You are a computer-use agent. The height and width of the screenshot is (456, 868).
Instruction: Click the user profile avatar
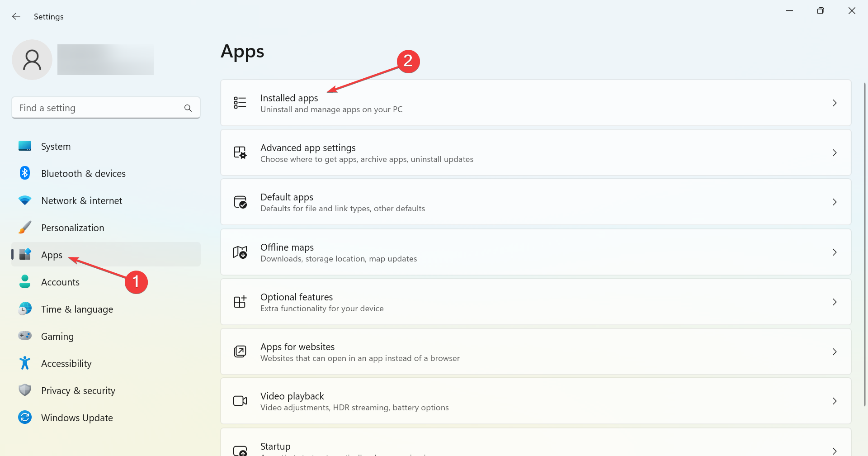[32, 60]
